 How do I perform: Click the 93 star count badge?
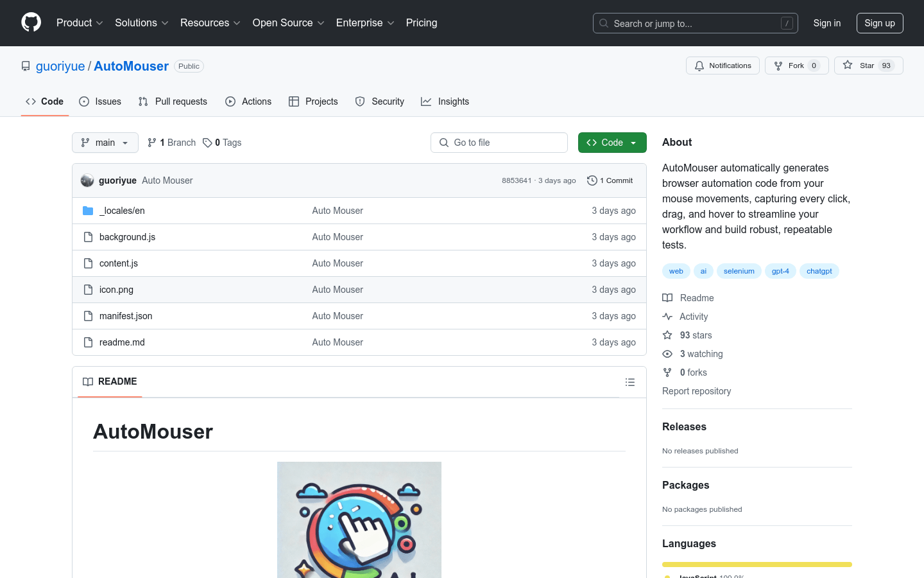tap(886, 66)
